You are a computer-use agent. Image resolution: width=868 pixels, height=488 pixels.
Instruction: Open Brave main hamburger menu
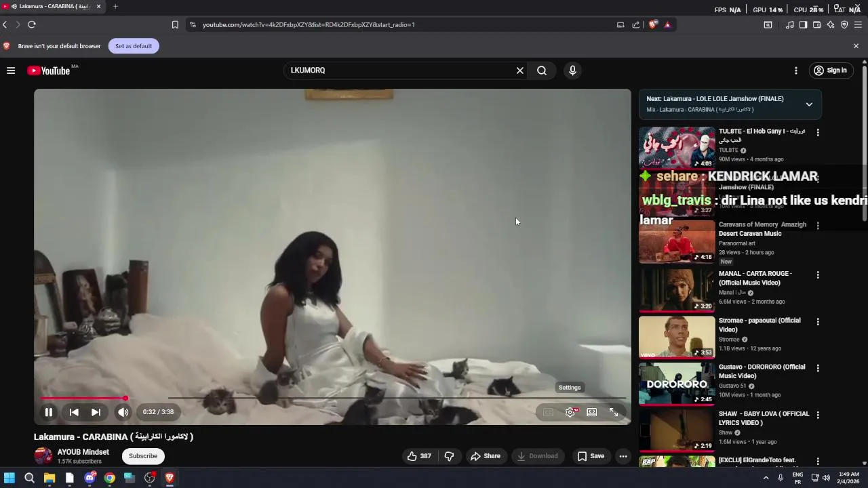tap(858, 24)
